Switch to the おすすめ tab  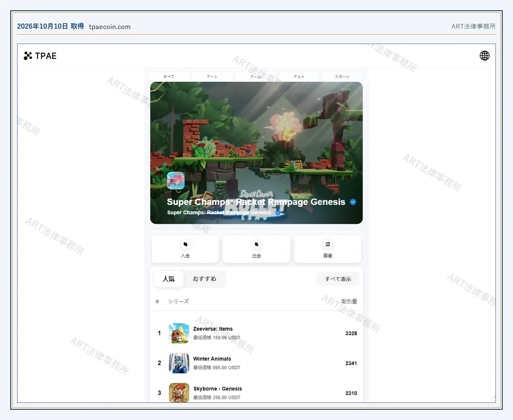click(x=204, y=279)
